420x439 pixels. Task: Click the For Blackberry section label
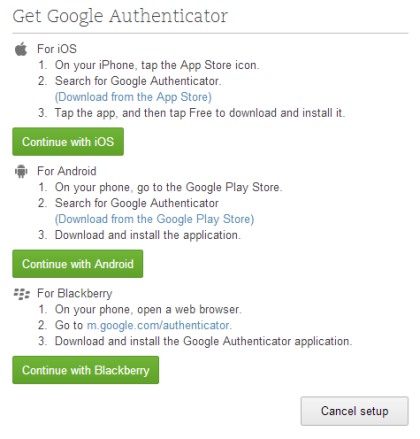coord(75,294)
